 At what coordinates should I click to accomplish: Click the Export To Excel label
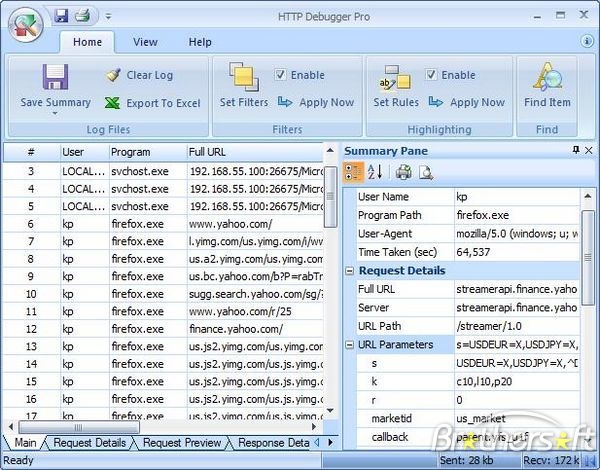[x=163, y=103]
